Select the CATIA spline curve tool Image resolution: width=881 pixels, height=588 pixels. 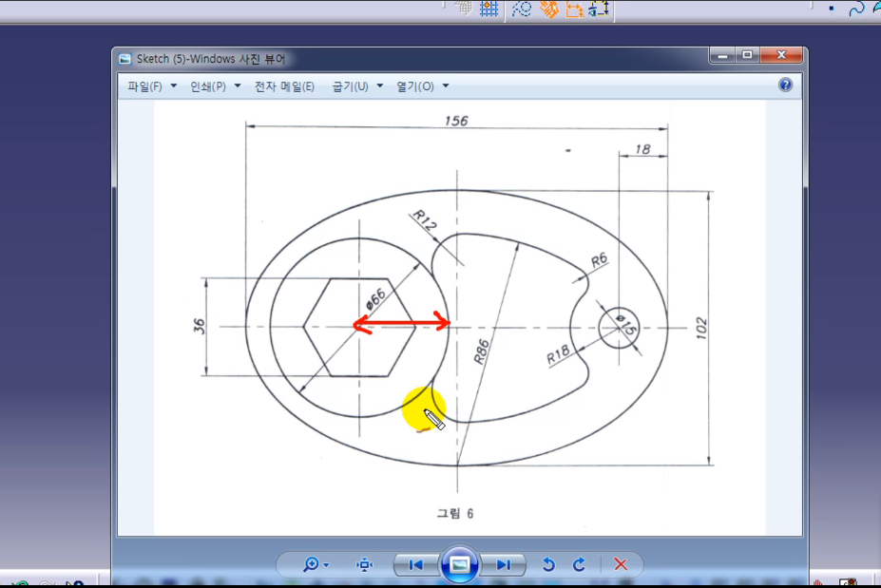click(x=856, y=9)
